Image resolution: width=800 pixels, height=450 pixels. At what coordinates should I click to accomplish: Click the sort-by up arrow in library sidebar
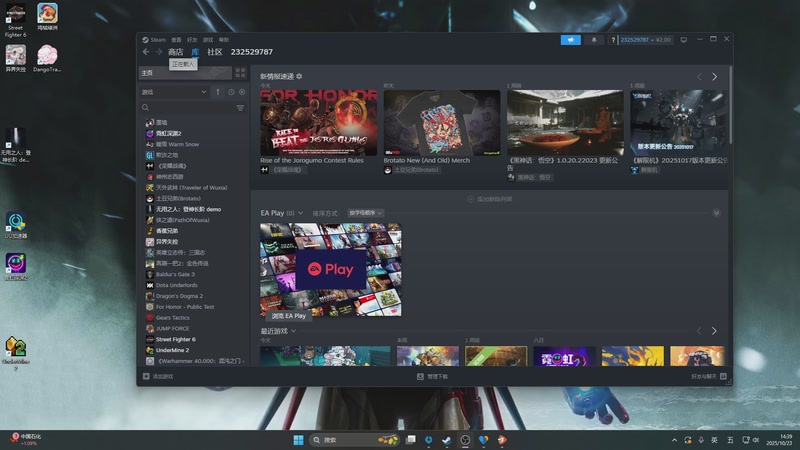tap(218, 92)
